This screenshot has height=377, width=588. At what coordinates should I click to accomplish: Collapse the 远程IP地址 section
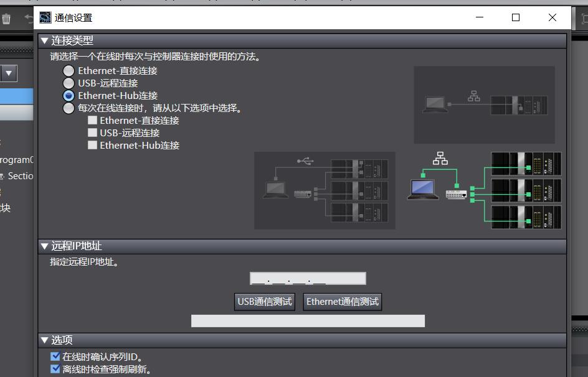coord(44,246)
